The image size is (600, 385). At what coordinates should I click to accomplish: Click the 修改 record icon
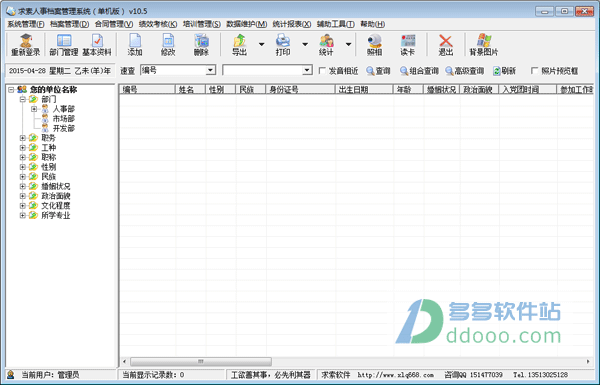168,45
